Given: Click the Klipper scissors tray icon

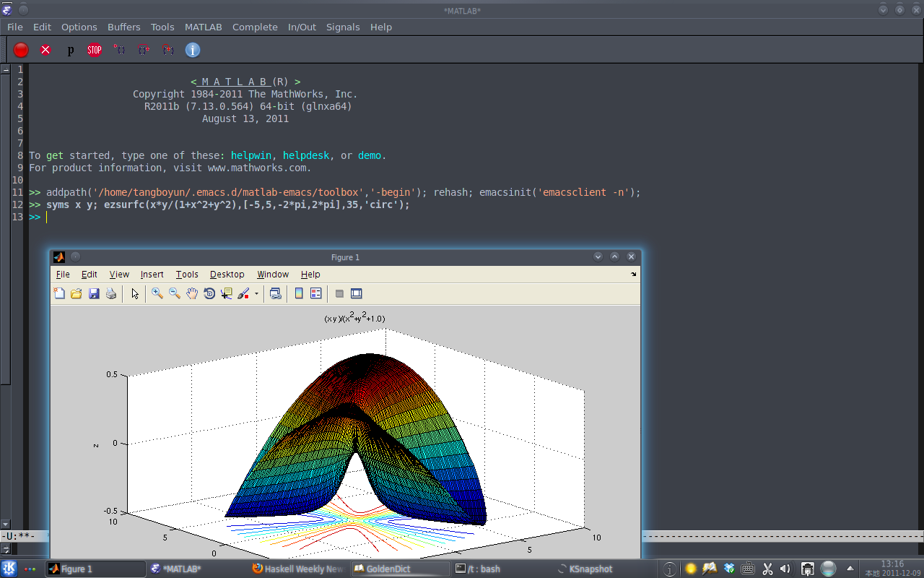Looking at the screenshot, I should click(767, 569).
